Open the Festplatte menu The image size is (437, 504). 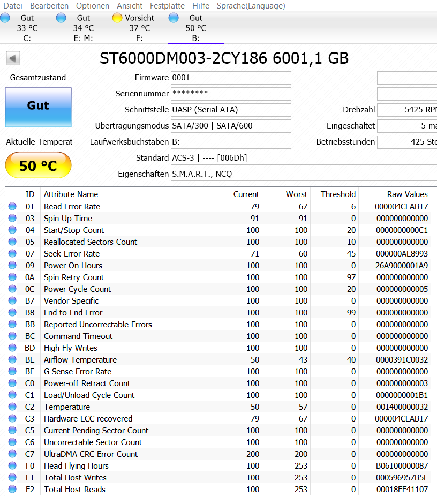167,6
